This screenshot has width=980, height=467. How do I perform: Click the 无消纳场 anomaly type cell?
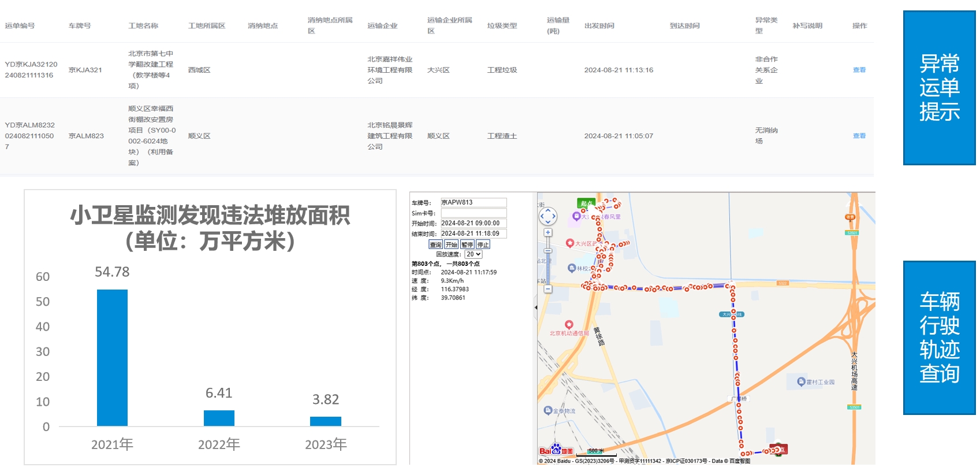(766, 136)
